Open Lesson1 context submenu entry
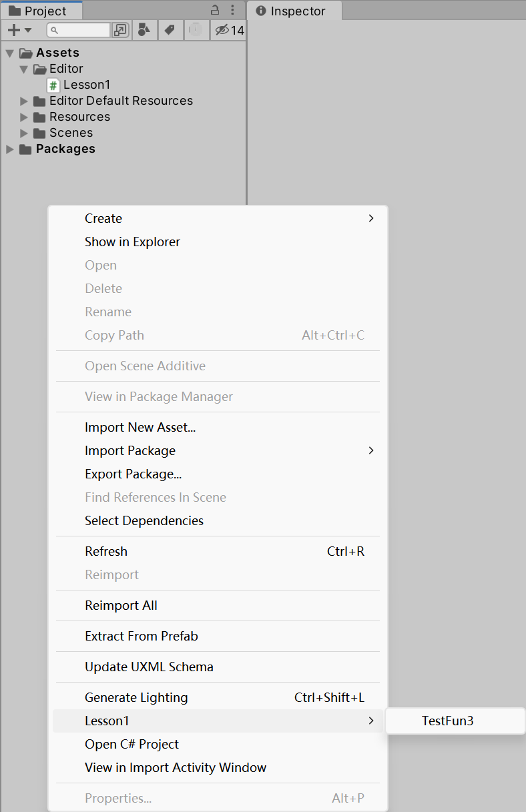This screenshot has width=526, height=812. [x=218, y=721]
